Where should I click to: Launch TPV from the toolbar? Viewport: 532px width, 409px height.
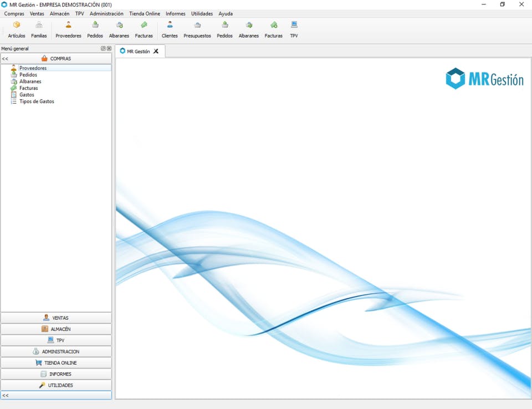[x=294, y=29]
